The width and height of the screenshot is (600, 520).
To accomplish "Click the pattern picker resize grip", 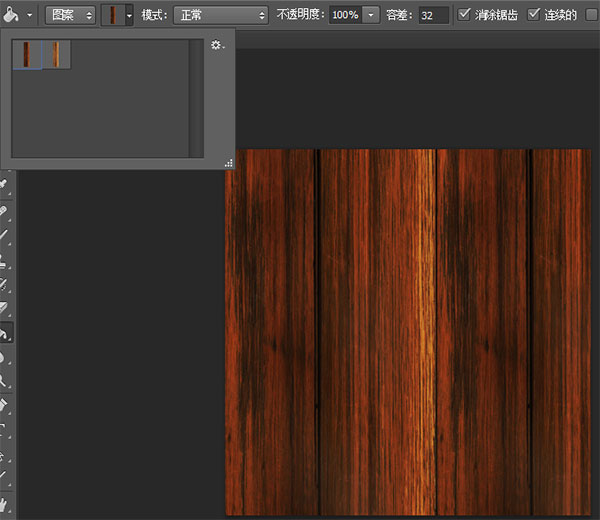I will 229,163.
